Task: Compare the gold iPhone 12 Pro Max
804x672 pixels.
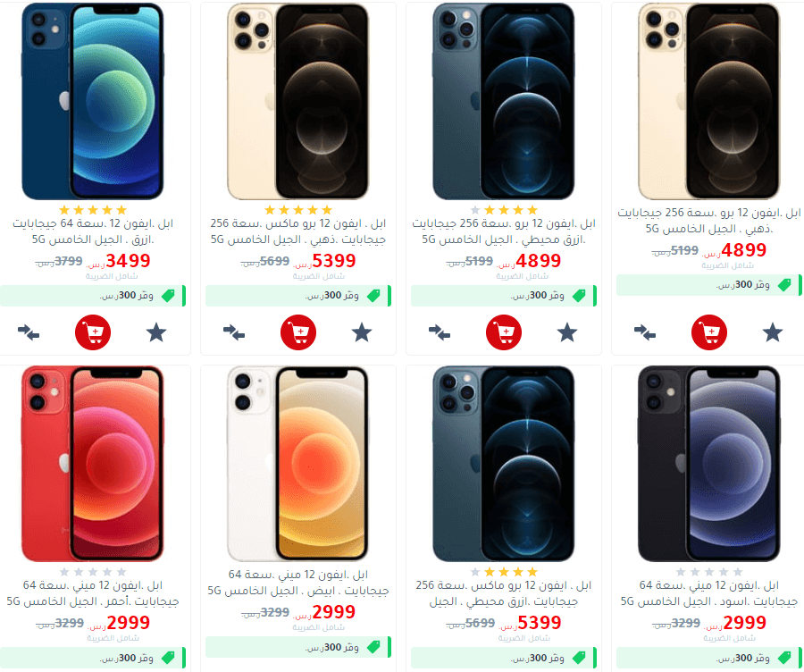Action: click(234, 332)
